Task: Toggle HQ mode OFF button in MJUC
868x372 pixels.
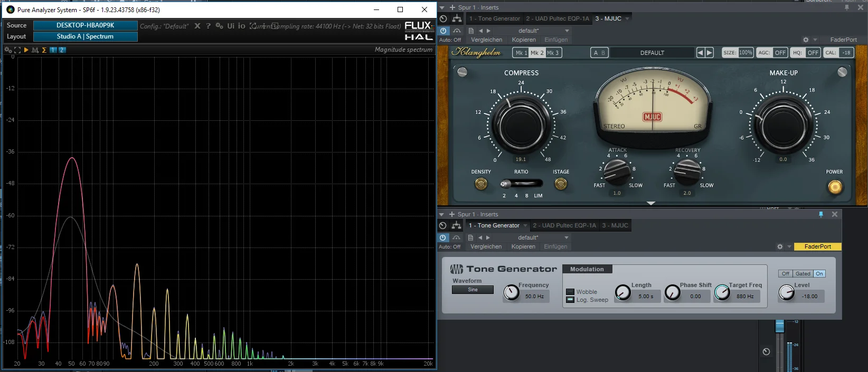Action: tap(813, 53)
